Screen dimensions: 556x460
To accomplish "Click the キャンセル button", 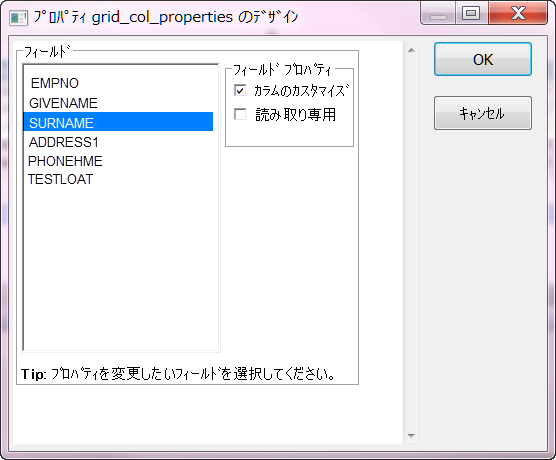I will (483, 113).
